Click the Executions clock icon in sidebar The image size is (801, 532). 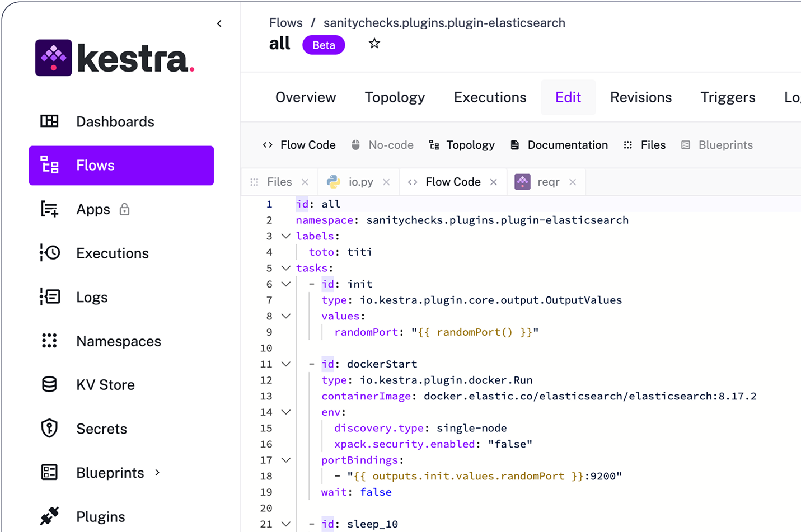(x=49, y=253)
